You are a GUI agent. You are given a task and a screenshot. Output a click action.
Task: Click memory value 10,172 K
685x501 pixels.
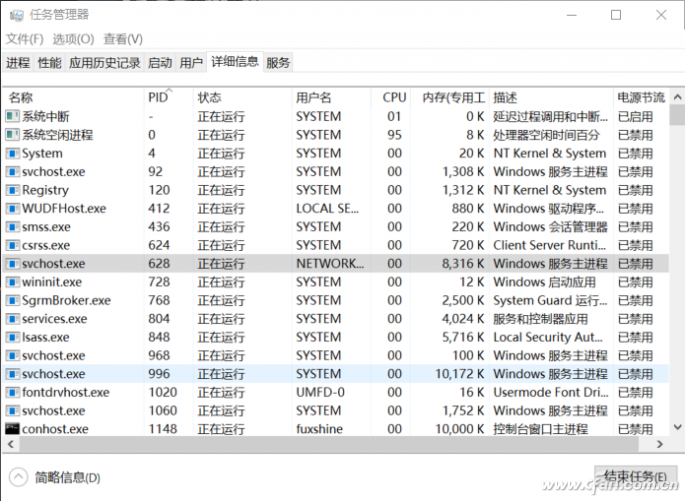(x=460, y=374)
